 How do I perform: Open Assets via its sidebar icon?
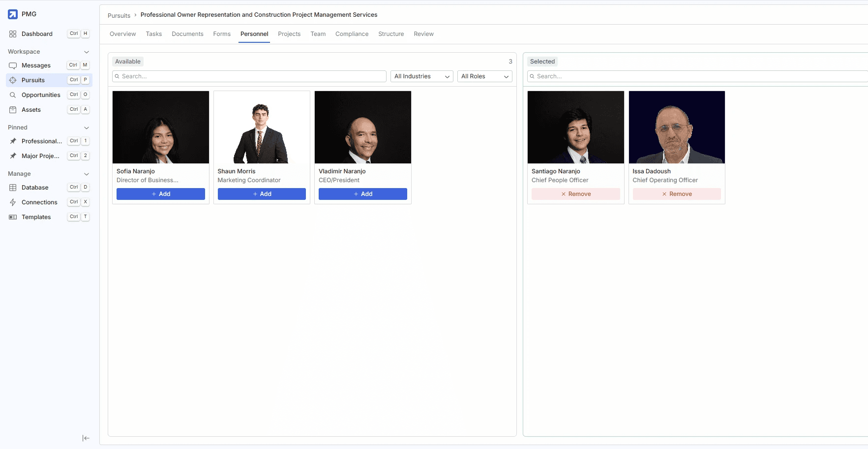click(x=13, y=109)
